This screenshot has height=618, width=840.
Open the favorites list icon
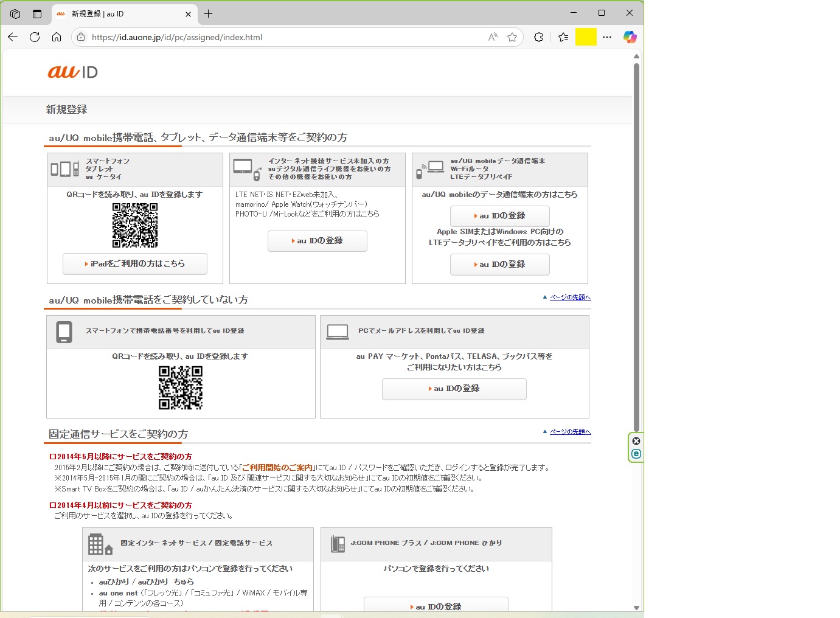pos(563,37)
